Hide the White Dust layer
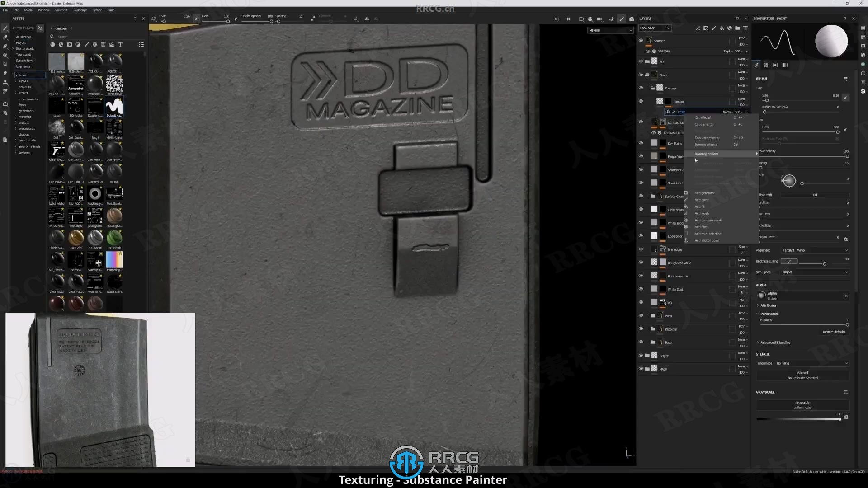868x488 pixels. tap(641, 289)
